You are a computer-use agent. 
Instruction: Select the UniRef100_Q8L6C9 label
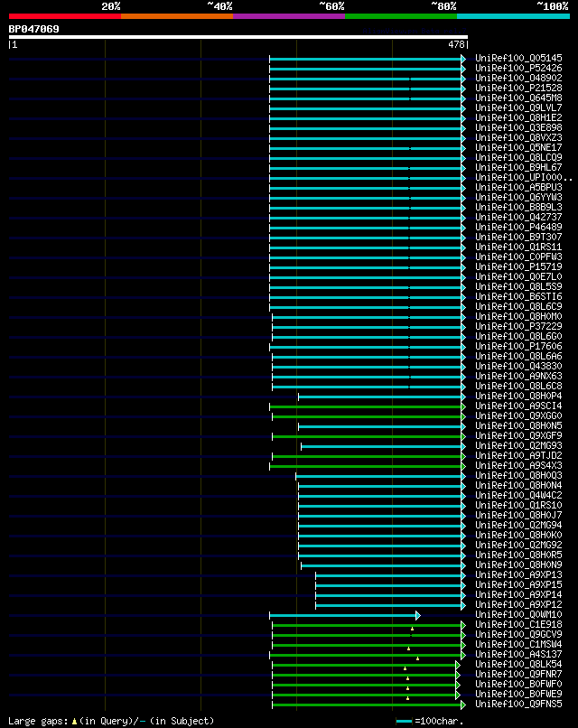coord(518,306)
